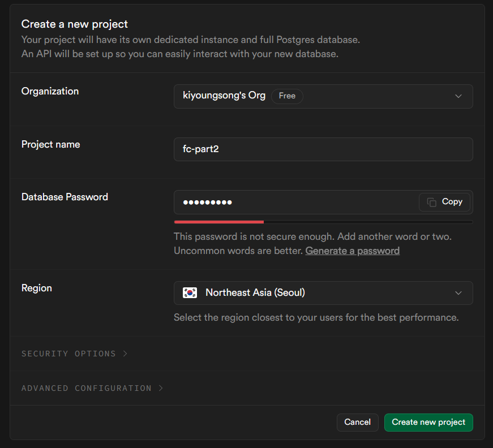
Task: Click into the Database Password input
Action: 294,202
